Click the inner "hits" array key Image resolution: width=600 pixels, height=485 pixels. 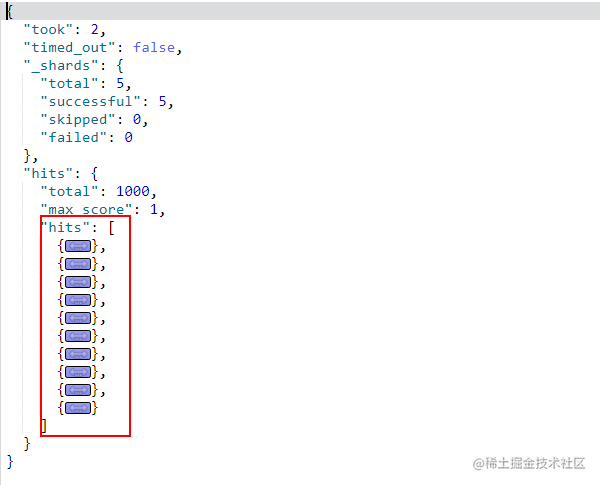pos(65,227)
